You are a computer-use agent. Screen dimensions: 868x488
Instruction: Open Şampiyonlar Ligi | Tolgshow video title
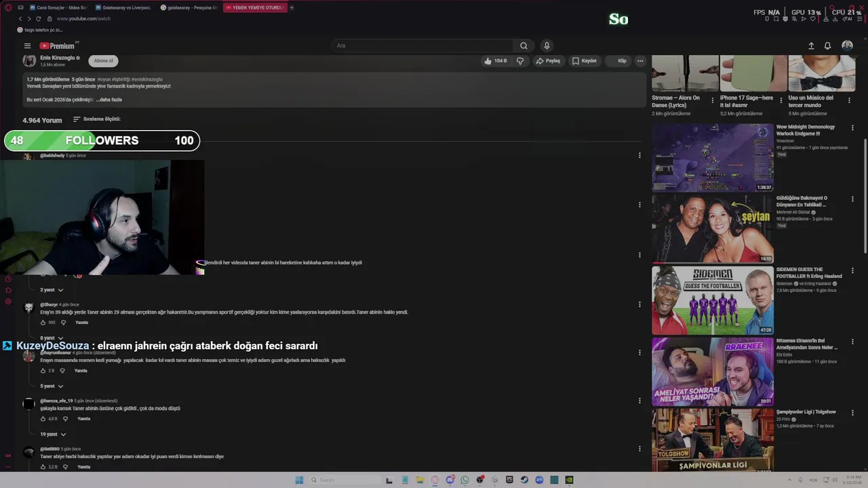(x=806, y=412)
